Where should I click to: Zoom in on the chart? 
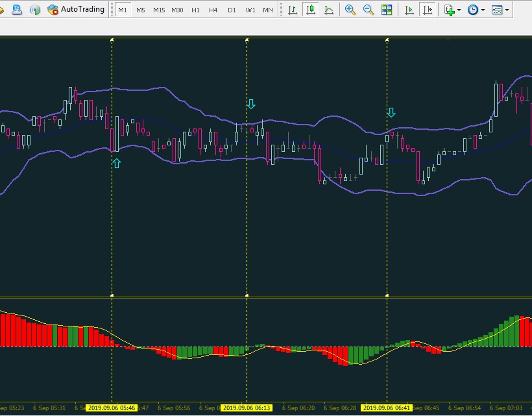pos(350,10)
